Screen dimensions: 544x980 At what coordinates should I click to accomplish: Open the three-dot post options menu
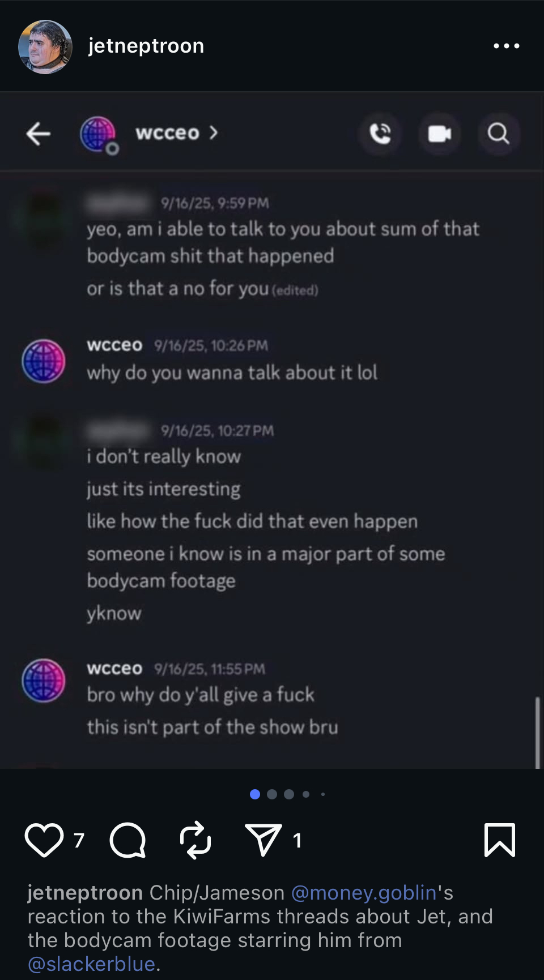click(x=507, y=46)
